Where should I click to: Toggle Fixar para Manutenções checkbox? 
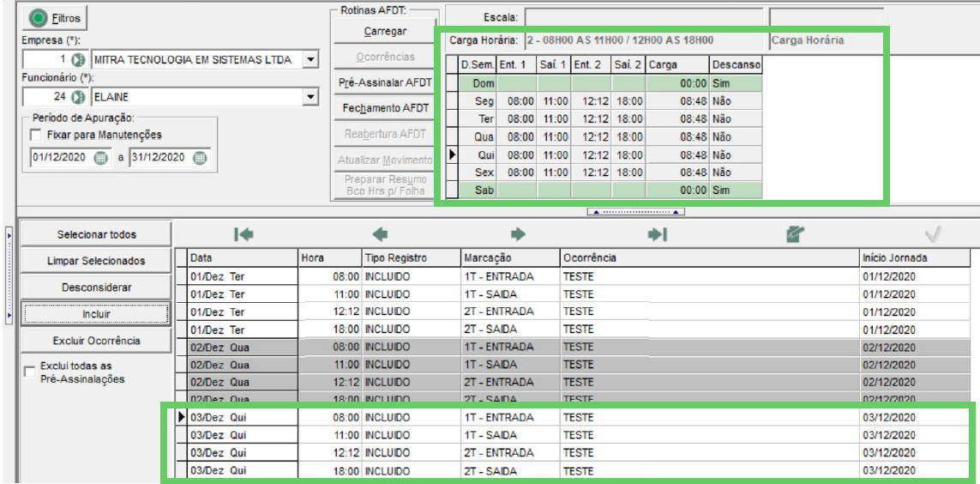pos(36,135)
